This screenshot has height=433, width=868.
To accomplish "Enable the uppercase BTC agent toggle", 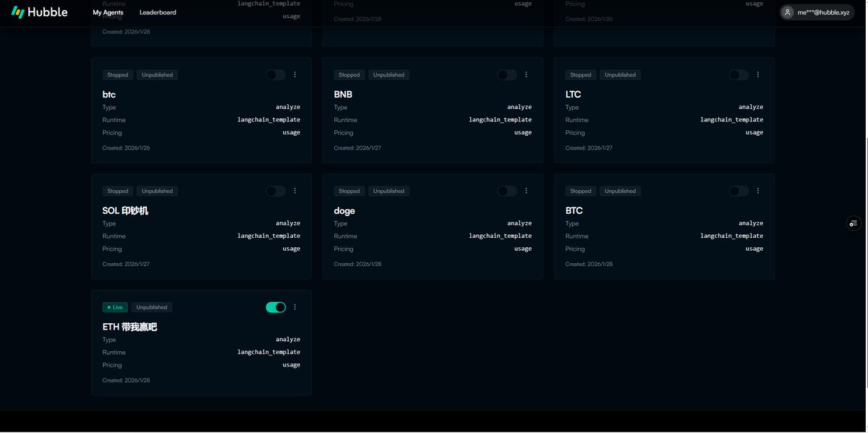I will [739, 191].
